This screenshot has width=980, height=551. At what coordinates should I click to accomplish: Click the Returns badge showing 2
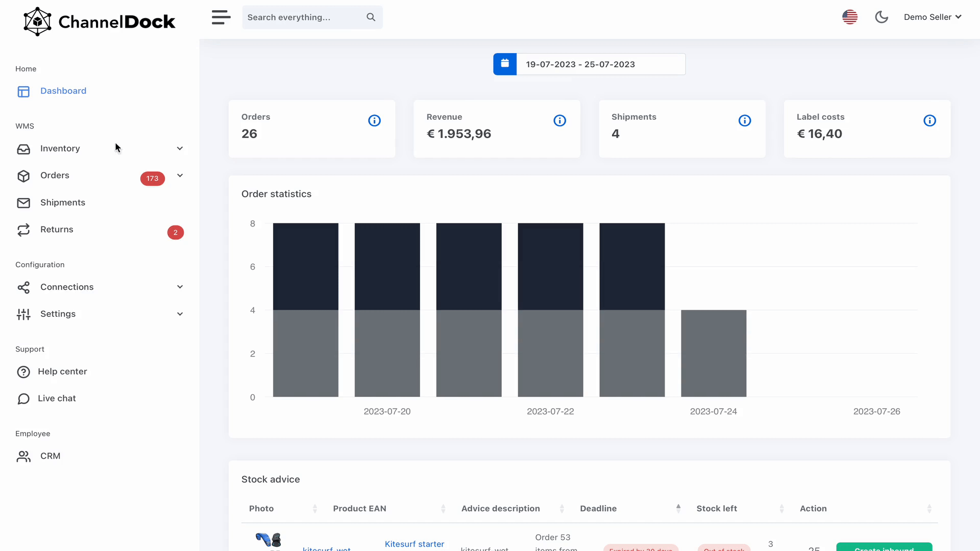(176, 233)
